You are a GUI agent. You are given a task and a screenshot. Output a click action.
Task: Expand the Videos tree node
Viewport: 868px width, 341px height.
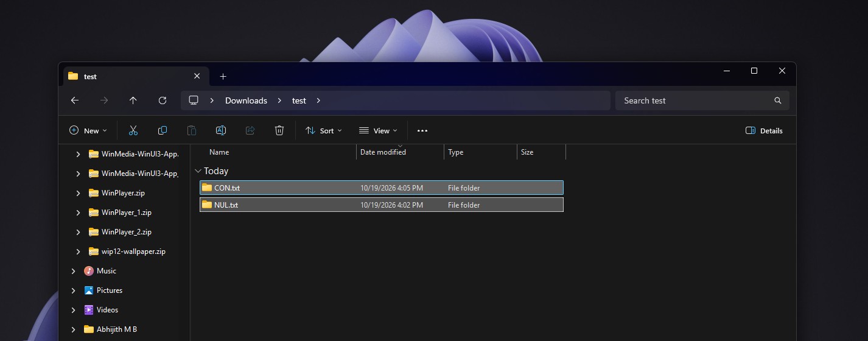pyautogui.click(x=74, y=310)
